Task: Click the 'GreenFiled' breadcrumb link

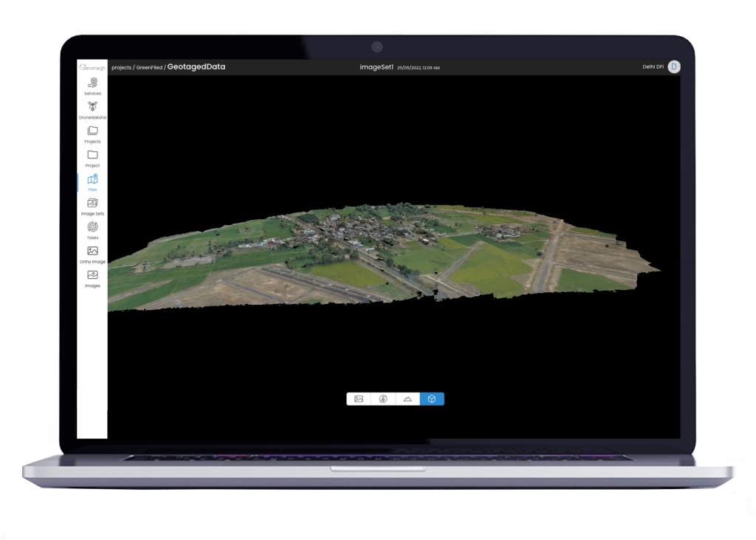Action: [149, 67]
